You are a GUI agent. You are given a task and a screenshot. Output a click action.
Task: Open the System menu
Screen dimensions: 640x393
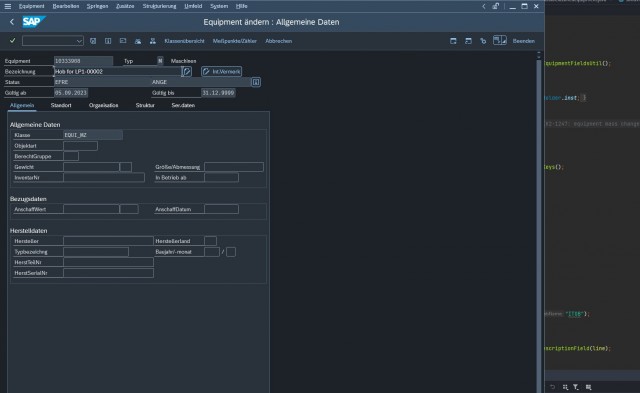coord(219,6)
